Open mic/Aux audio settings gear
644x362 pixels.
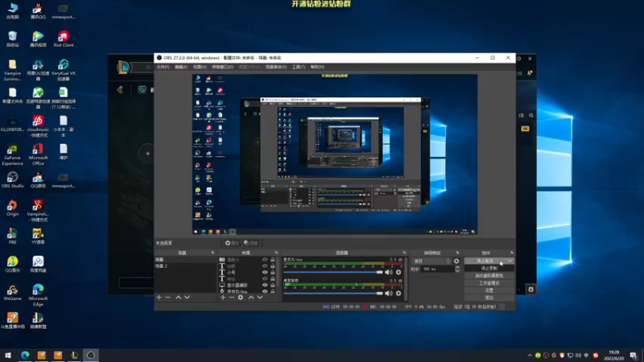398,272
